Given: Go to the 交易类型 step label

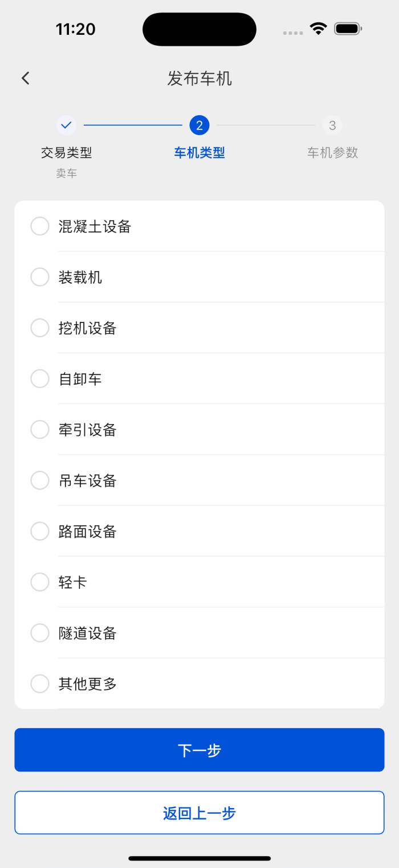Looking at the screenshot, I should tap(67, 152).
